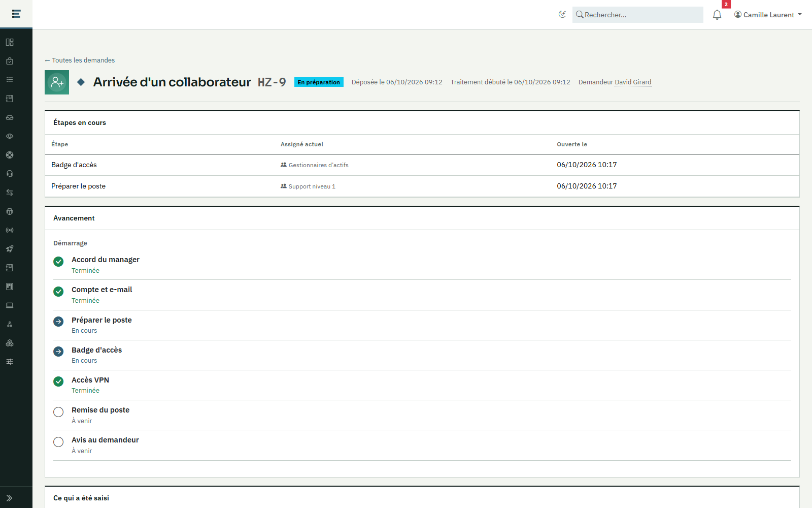Screen dimensions: 812x508
Task: Focus the Rechercher search field
Action: 638,15
